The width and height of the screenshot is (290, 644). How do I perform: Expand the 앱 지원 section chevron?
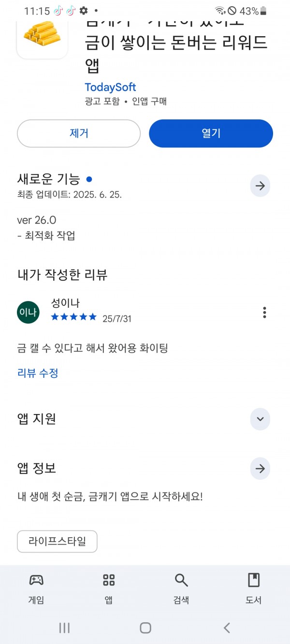point(260,419)
